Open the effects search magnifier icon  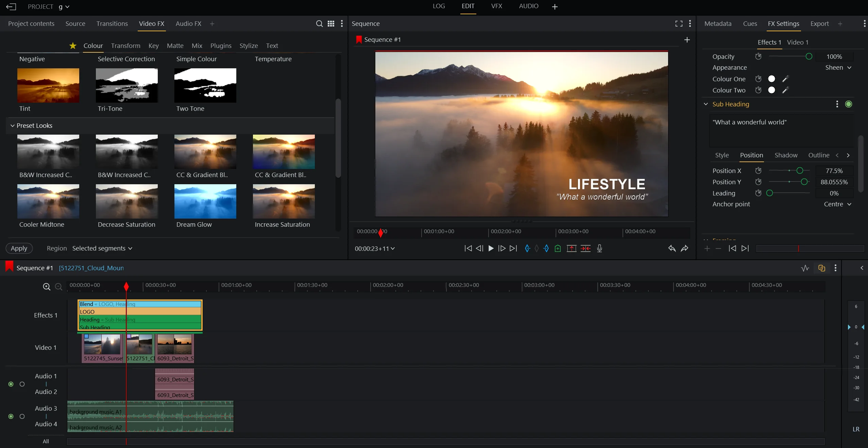pyautogui.click(x=319, y=24)
